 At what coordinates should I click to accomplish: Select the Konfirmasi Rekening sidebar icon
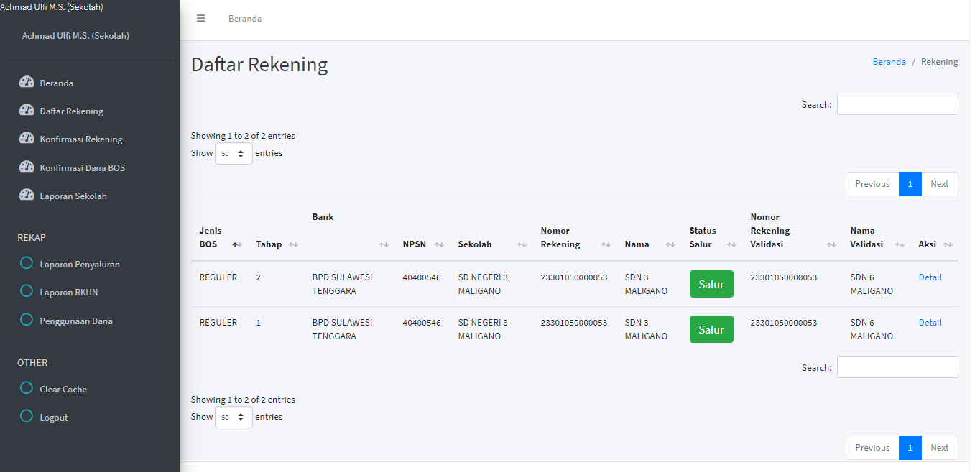[27, 139]
